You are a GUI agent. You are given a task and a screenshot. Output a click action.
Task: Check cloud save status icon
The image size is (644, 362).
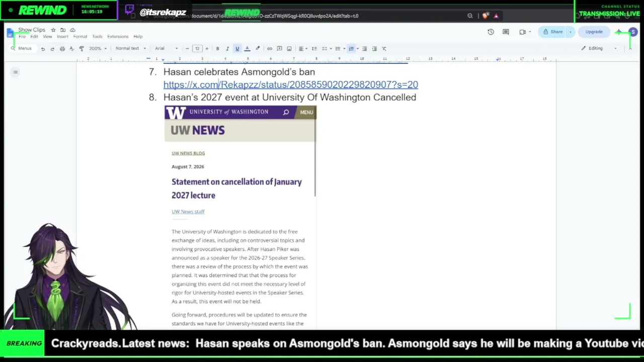point(72,30)
